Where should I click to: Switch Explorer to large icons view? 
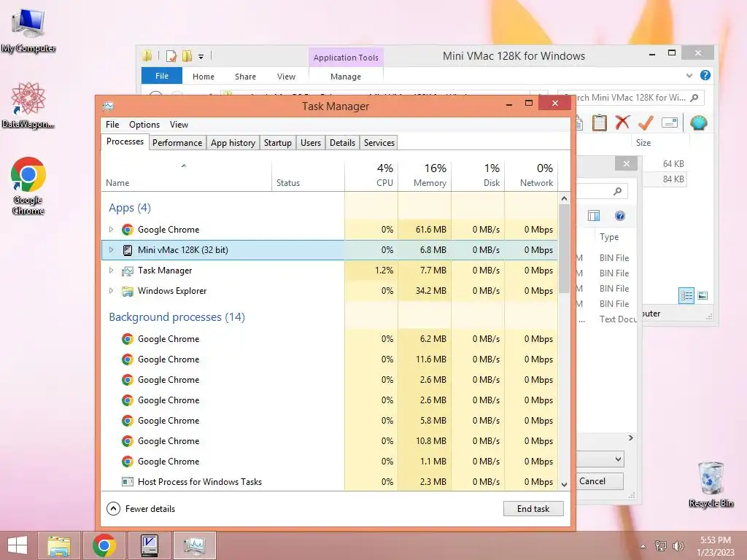[x=703, y=296]
